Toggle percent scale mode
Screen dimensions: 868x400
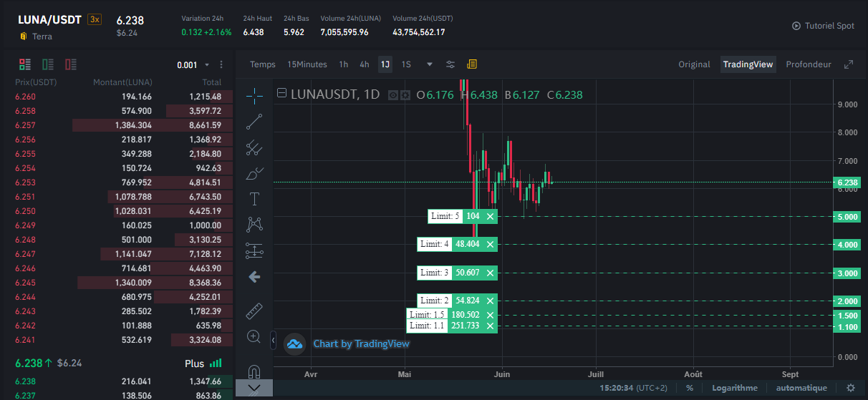pos(689,388)
